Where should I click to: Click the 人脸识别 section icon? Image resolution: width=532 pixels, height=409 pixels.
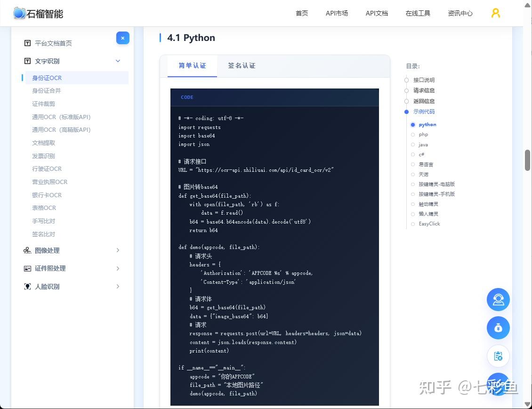[27, 287]
